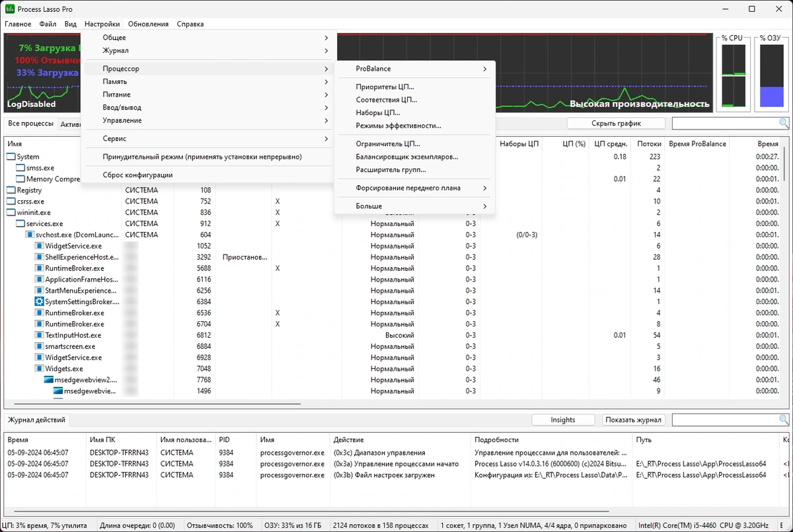This screenshot has width=793, height=532.
Task: Click the SystemSettingsBroker gear icon
Action: click(39, 301)
